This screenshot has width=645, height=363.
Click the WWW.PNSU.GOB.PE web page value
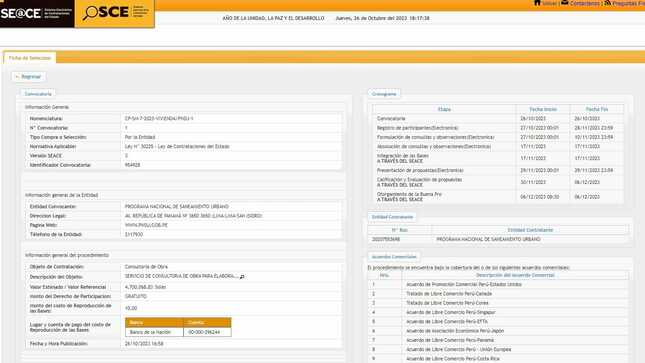coord(146,225)
